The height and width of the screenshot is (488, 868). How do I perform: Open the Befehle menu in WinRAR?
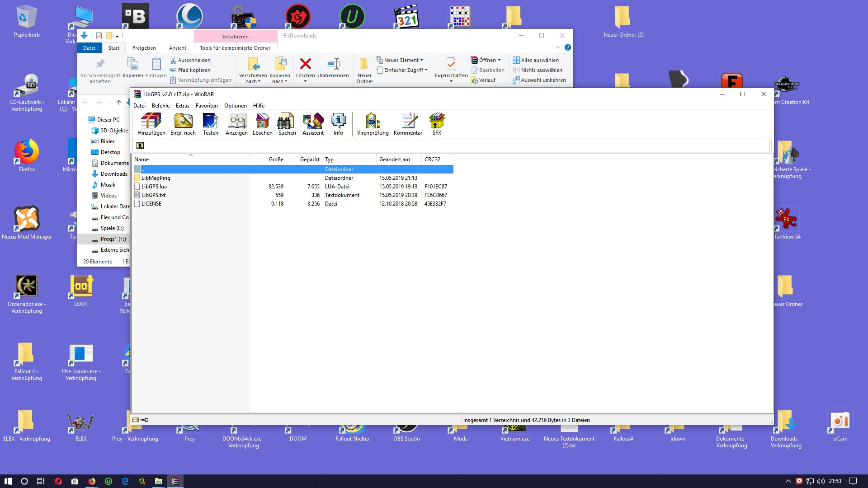(160, 106)
